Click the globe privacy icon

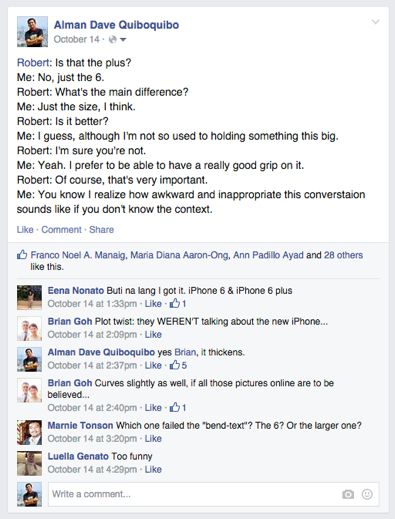113,39
